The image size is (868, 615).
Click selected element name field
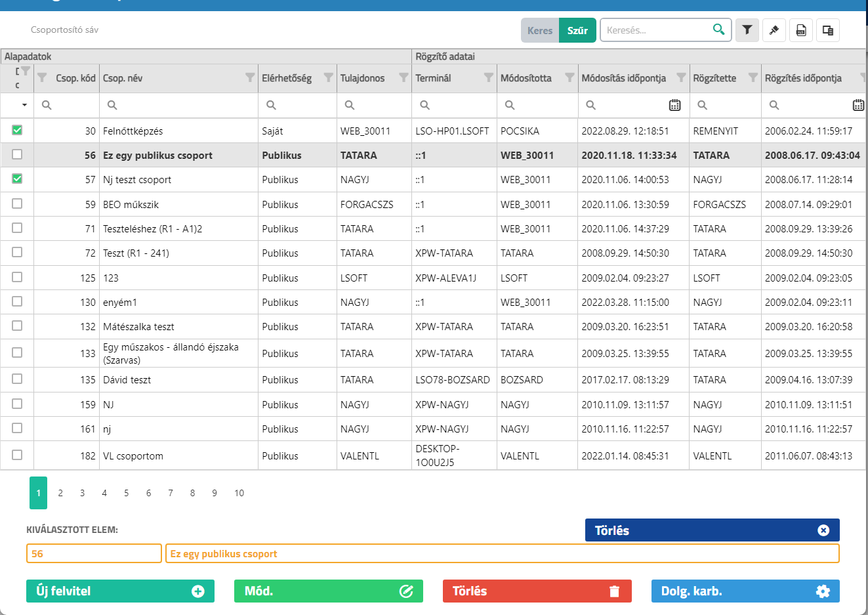(503, 553)
